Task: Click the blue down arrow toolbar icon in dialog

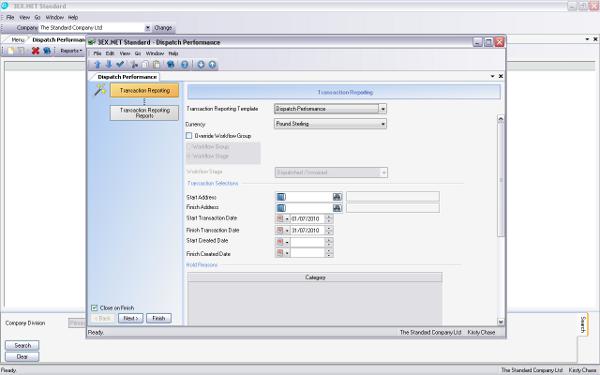Action: click(x=109, y=65)
